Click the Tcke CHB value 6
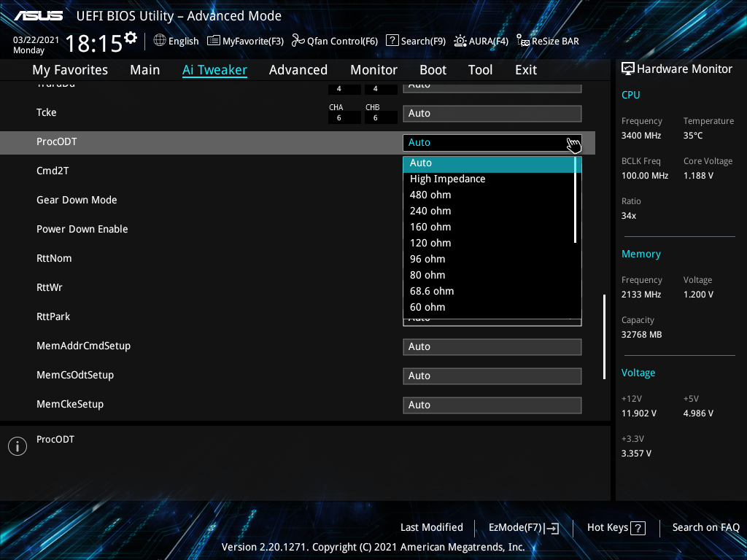This screenshot has height=560, width=747. (x=376, y=117)
